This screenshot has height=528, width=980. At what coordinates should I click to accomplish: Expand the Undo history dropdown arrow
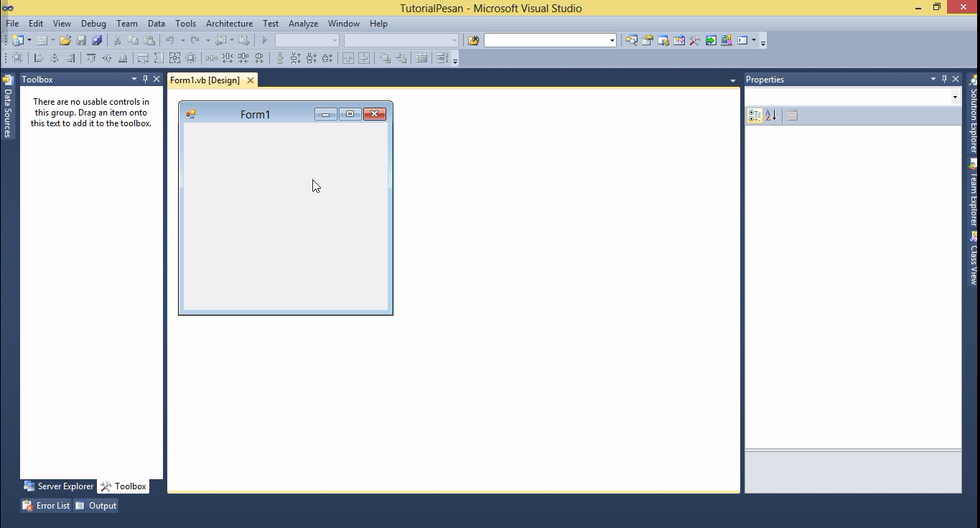pos(182,40)
